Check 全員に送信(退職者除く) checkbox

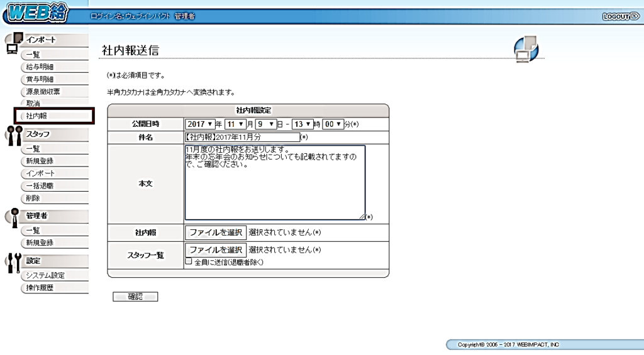coord(189,261)
